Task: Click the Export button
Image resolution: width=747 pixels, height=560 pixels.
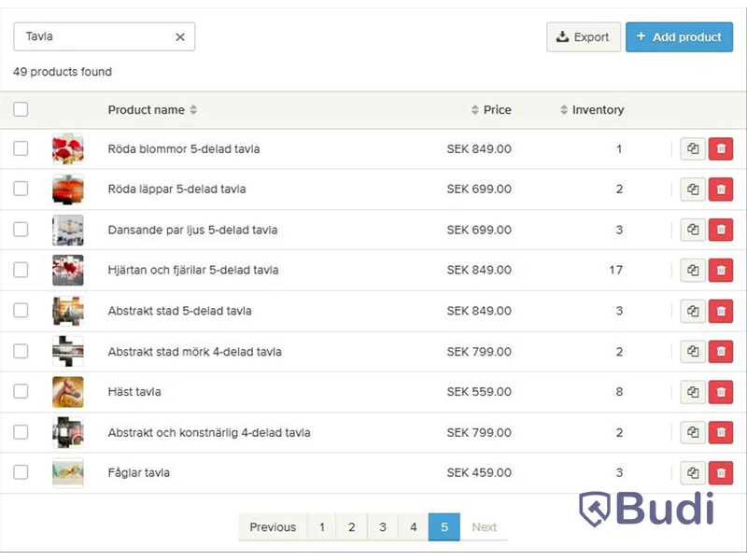Action: tap(584, 37)
